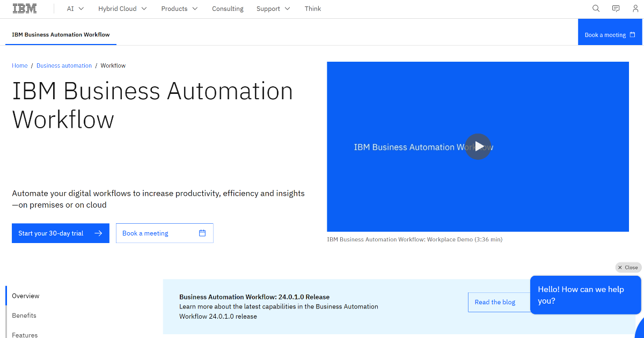This screenshot has width=644, height=338.
Task: Click the calendar icon on Book a meeting
Action: point(202,233)
